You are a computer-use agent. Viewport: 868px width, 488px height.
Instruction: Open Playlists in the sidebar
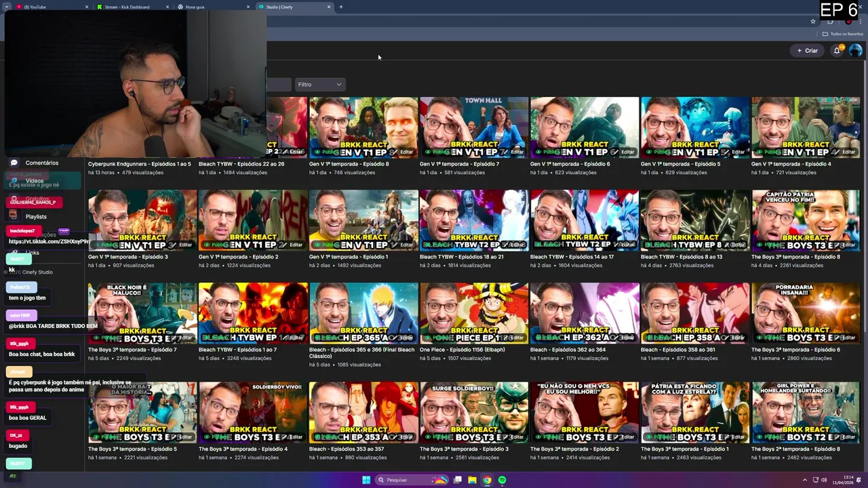click(x=36, y=217)
